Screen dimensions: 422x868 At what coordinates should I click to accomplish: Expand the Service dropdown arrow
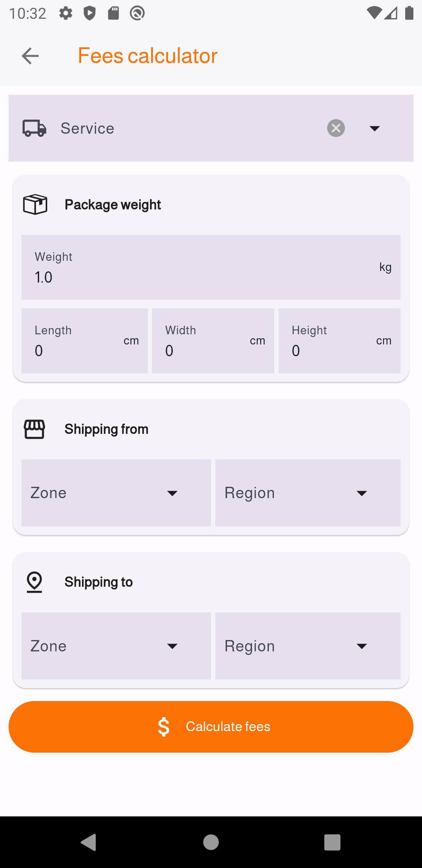[375, 128]
